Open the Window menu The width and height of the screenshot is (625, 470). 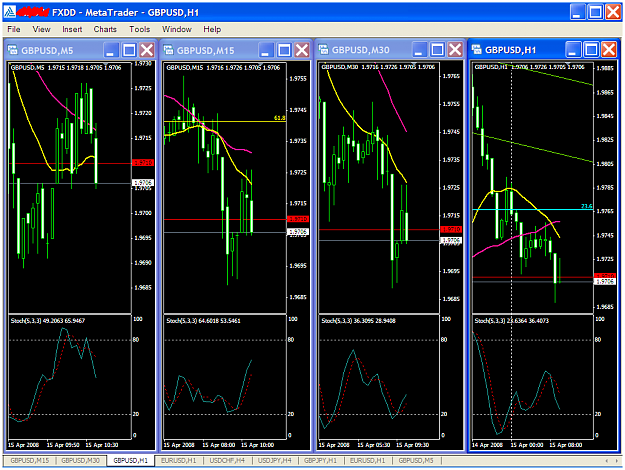coord(177,29)
